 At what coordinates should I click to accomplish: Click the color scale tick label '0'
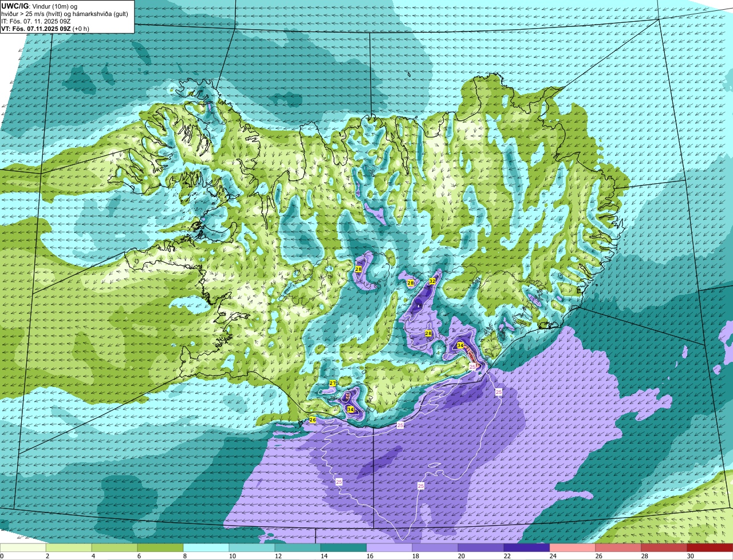[x=2, y=556]
